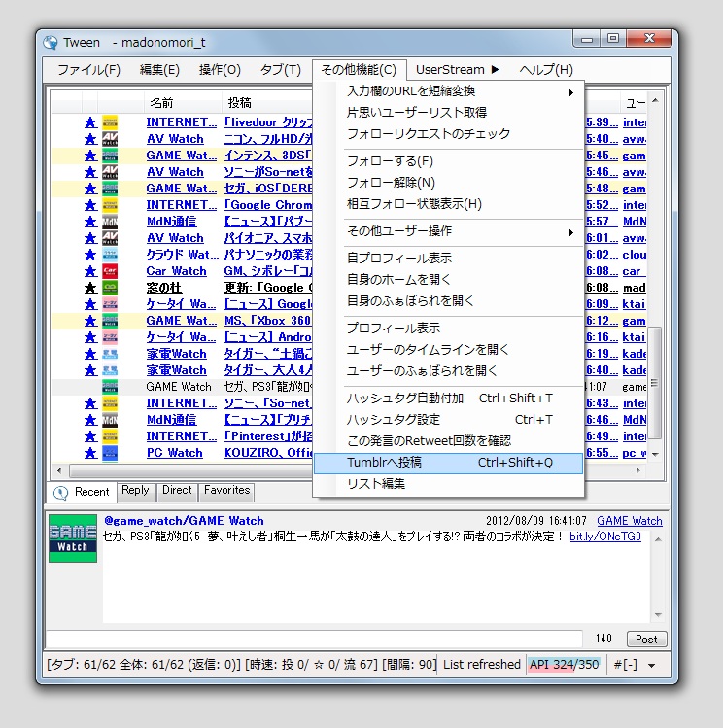Screen dimensions: 723x728
Task: Open ファイル(F) menu
Action: 88,70
